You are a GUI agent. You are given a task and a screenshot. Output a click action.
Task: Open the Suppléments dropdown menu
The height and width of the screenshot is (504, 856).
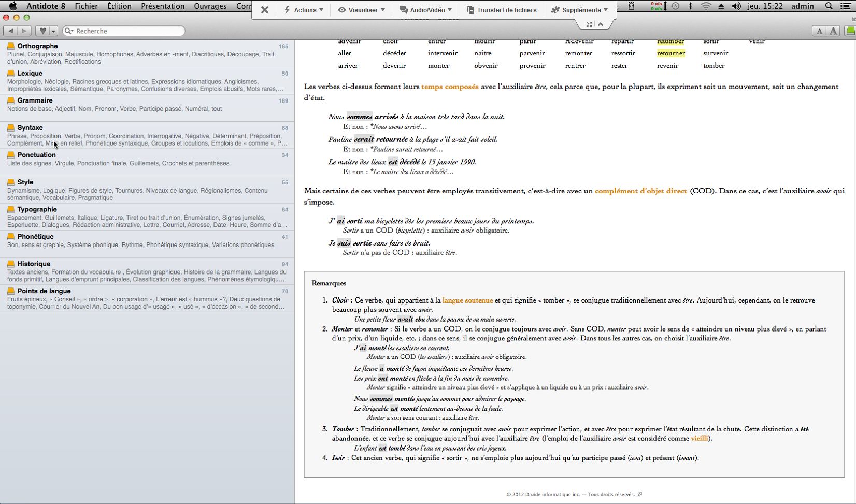pyautogui.click(x=579, y=10)
